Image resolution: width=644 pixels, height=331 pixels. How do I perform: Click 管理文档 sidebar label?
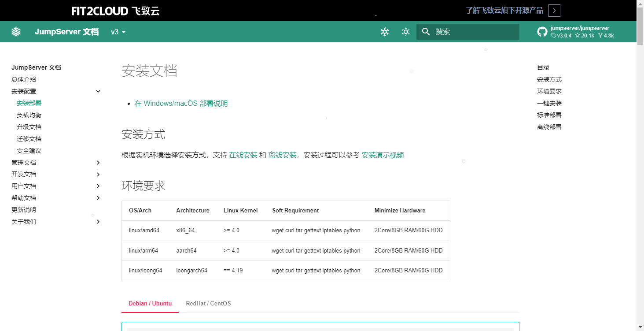24,163
